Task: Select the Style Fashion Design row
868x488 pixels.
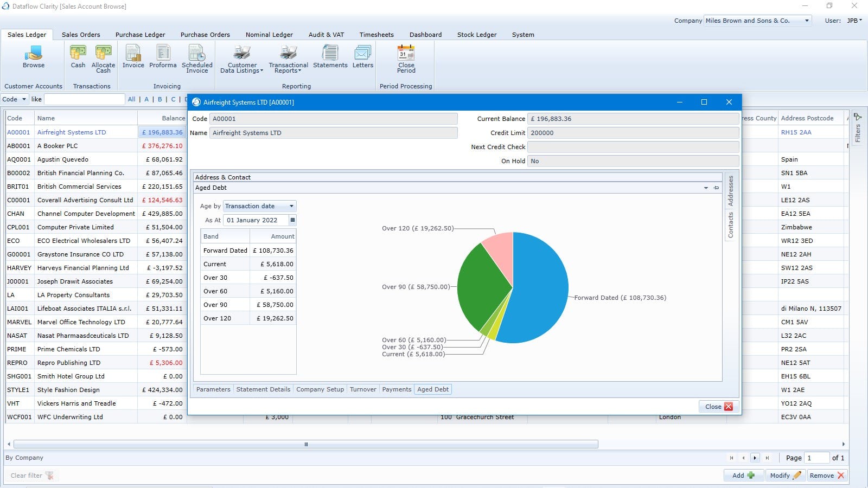Action: [x=95, y=390]
